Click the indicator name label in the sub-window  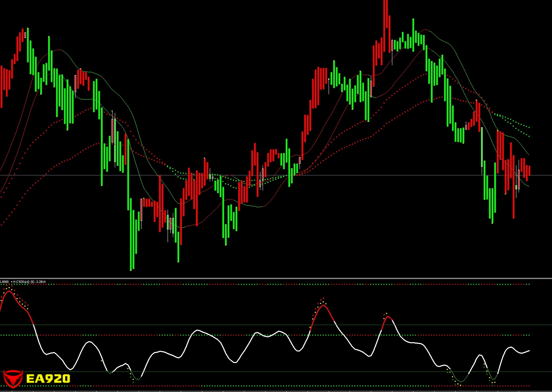point(28,282)
